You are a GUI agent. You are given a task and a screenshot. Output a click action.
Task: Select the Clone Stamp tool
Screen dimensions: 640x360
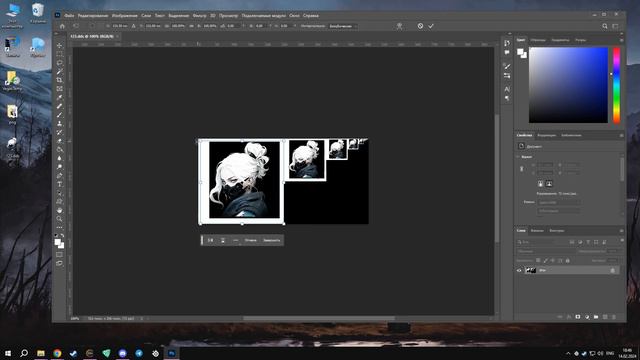pyautogui.click(x=60, y=123)
